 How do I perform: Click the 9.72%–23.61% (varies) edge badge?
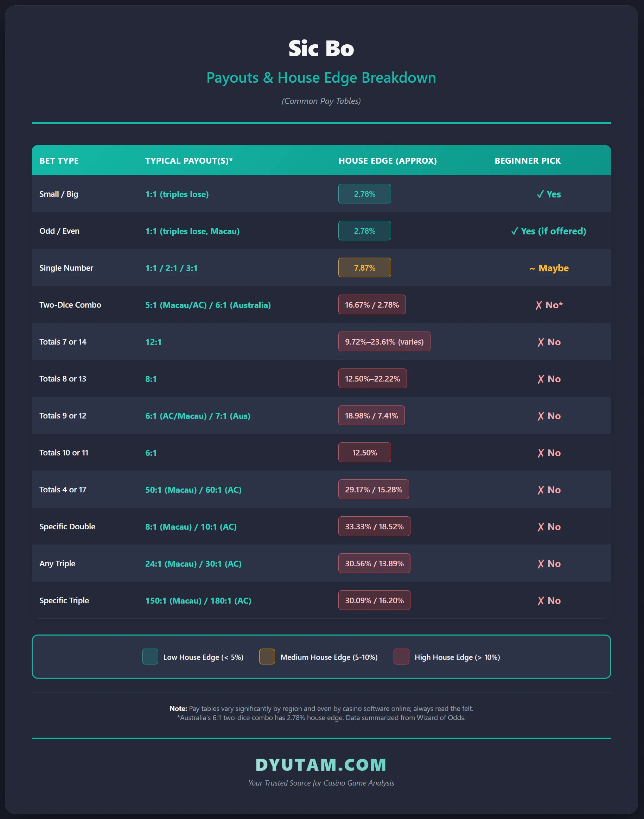click(384, 342)
